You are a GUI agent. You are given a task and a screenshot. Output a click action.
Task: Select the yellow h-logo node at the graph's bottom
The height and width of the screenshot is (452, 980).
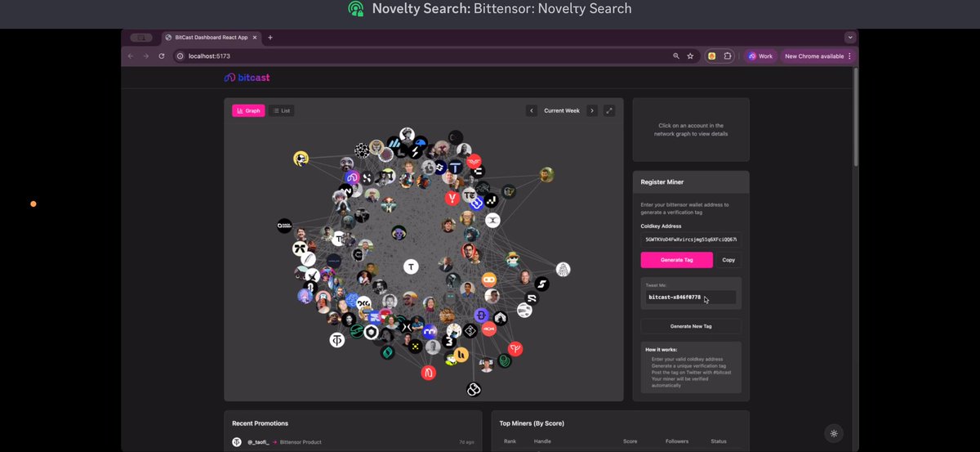(x=460, y=354)
